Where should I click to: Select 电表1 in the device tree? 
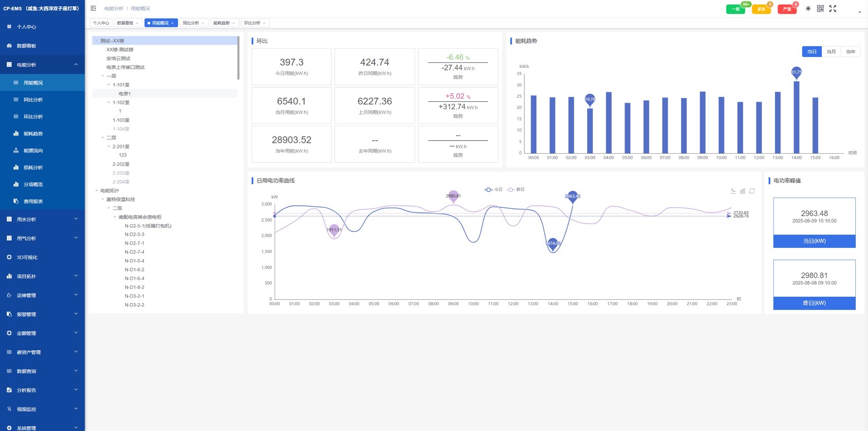point(124,94)
